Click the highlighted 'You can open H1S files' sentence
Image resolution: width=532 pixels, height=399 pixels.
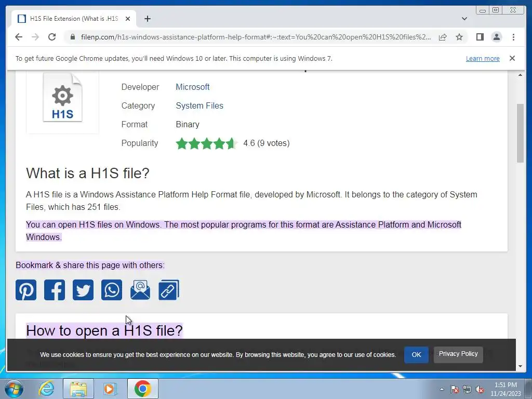point(244,231)
